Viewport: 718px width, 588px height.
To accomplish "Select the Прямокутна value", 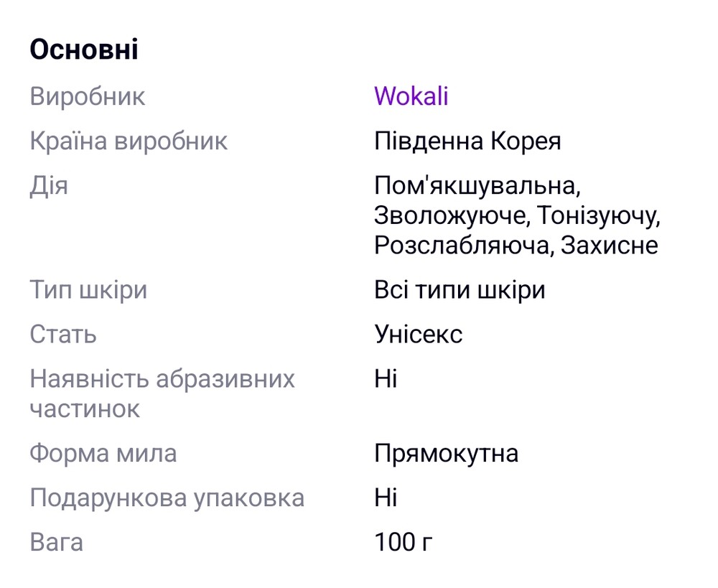I will [x=446, y=454].
